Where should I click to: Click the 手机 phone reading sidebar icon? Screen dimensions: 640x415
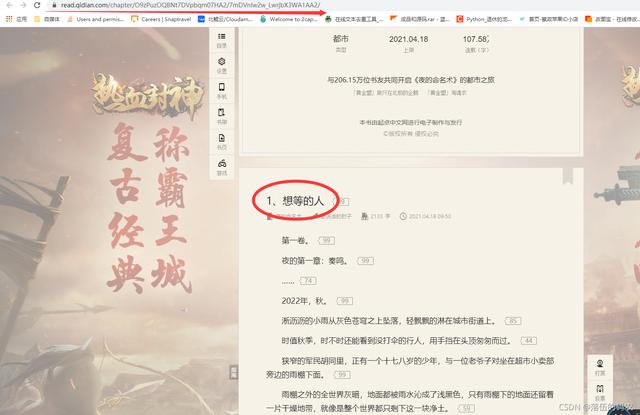pos(222,91)
